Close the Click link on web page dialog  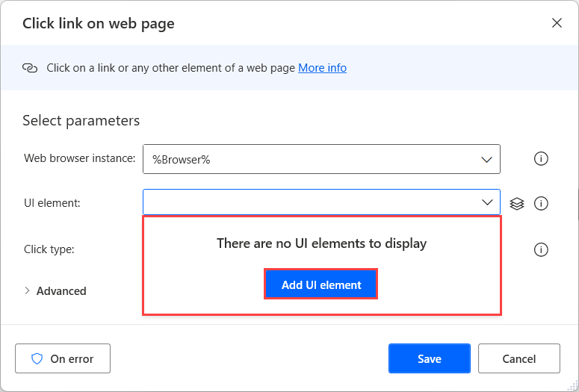coord(557,23)
